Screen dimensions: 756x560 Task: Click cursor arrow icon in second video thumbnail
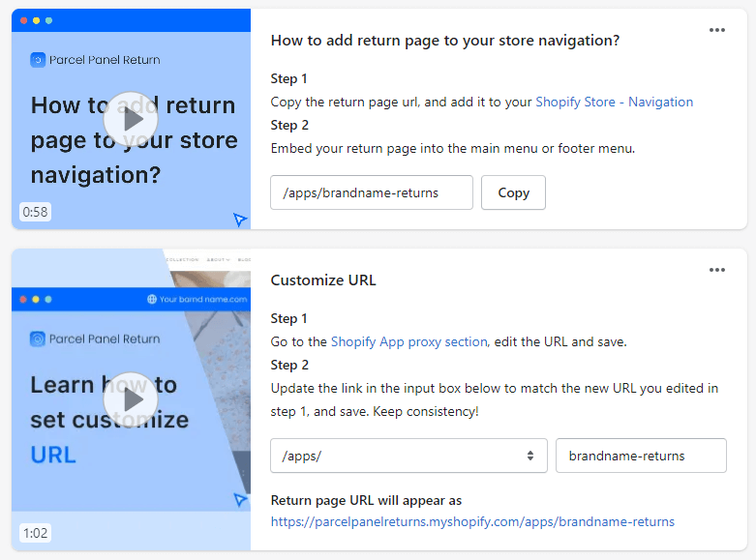(x=240, y=500)
